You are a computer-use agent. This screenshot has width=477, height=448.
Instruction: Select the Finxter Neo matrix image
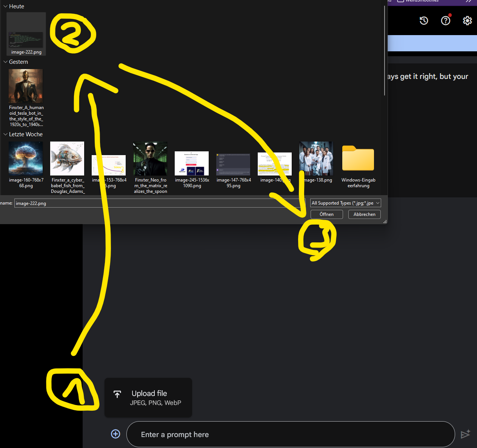150,159
